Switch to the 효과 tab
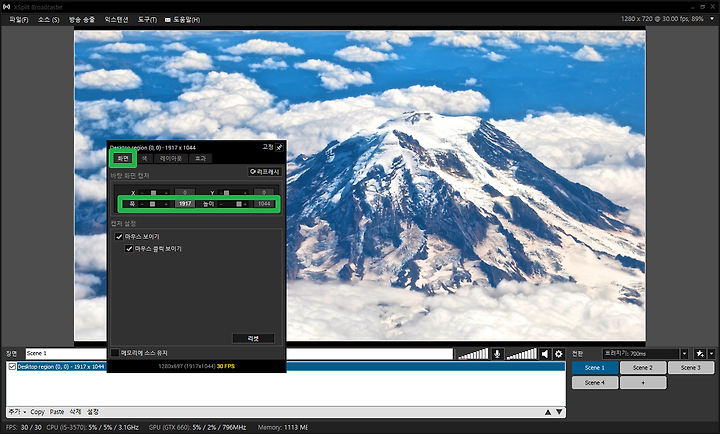Image resolution: width=720 pixels, height=434 pixels. pos(201,158)
